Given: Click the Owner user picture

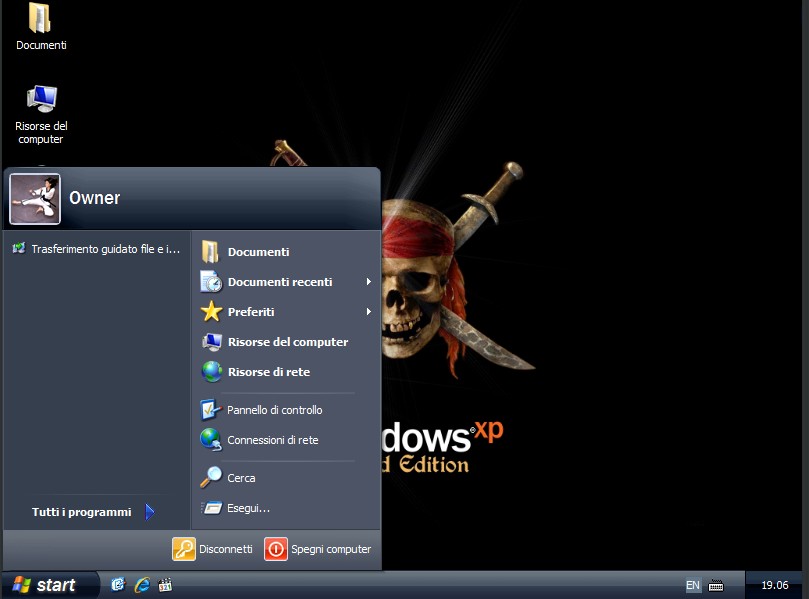Looking at the screenshot, I should [x=35, y=199].
